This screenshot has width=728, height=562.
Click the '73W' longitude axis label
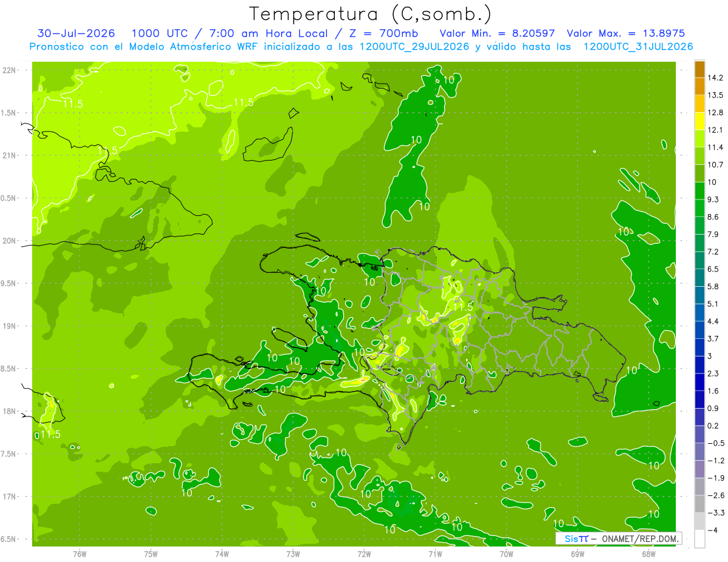(x=293, y=554)
